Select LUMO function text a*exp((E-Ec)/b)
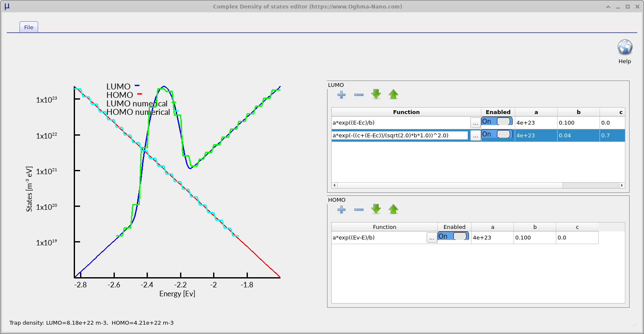Image resolution: width=644 pixels, height=334 pixels. [x=354, y=123]
